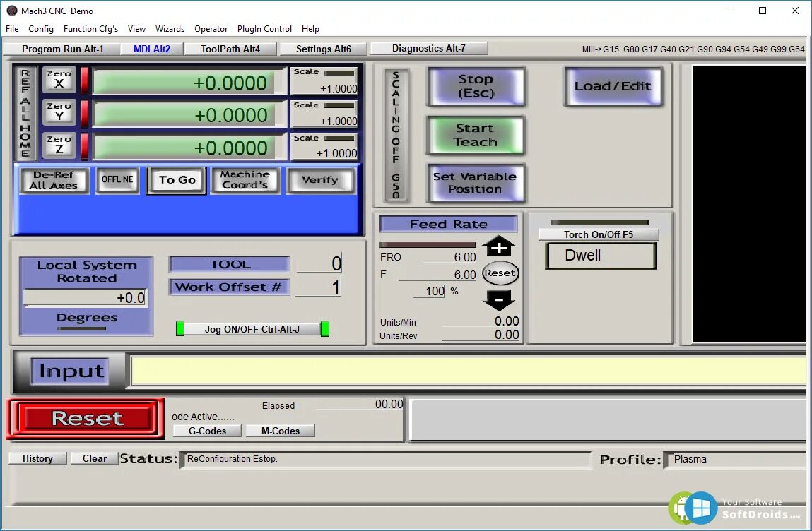Reset the feed rate override
The height and width of the screenshot is (531, 812).
[500, 273]
